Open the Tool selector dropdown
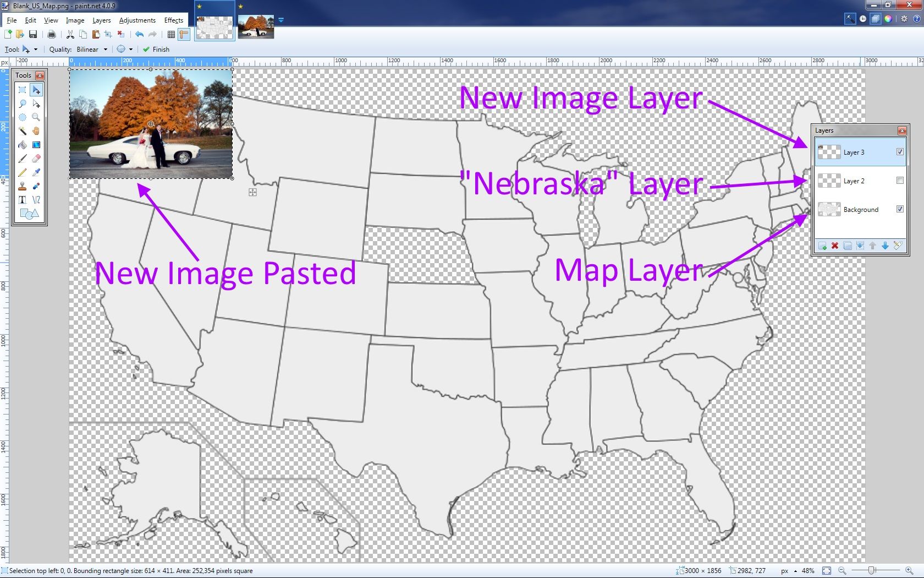The height and width of the screenshot is (578, 924). tap(35, 49)
